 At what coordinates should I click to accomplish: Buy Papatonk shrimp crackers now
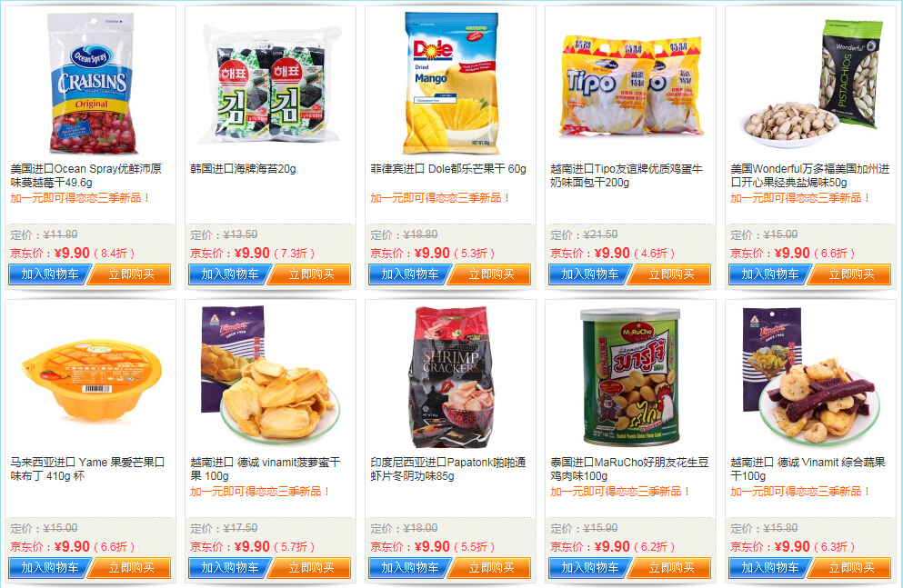(490, 568)
